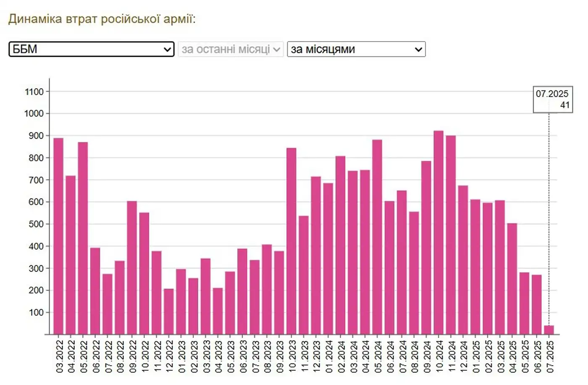
Task: Click the 'Динаміка втрат російської армії' heading
Action: 102,19
